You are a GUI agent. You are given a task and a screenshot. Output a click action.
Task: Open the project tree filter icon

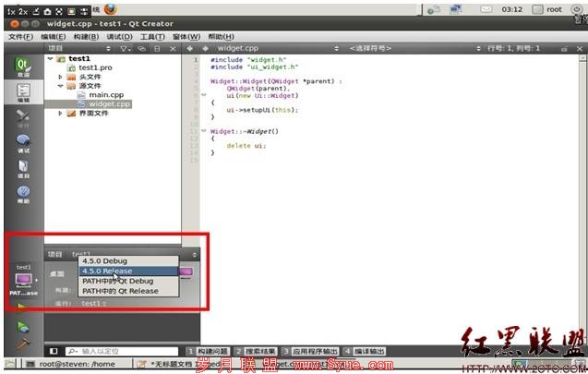click(125, 48)
